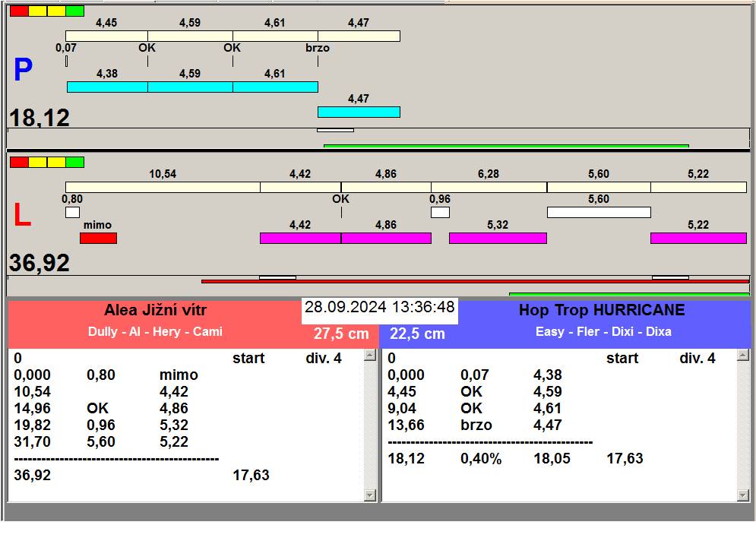Image resolution: width=756 pixels, height=544 pixels.
Task: Select the row starting 31,70 in left list
Action: point(185,441)
